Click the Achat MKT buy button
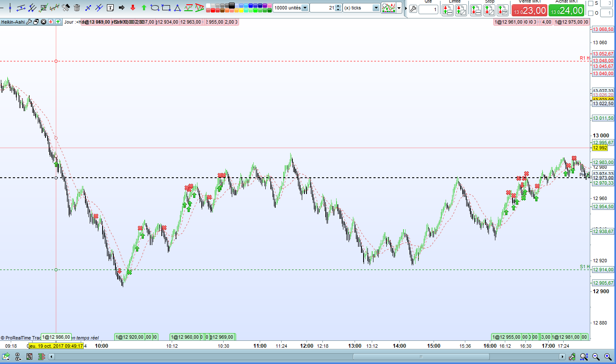 pyautogui.click(x=567, y=10)
